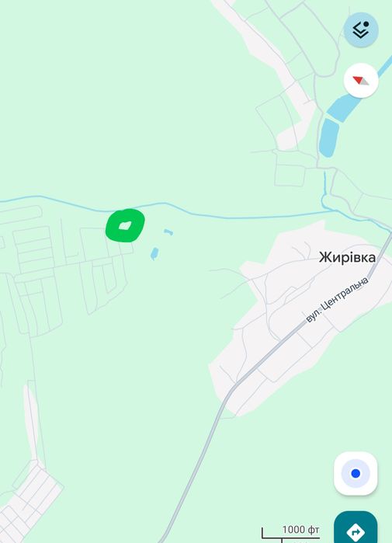
Task: Open the map layers selector
Action: (x=361, y=30)
